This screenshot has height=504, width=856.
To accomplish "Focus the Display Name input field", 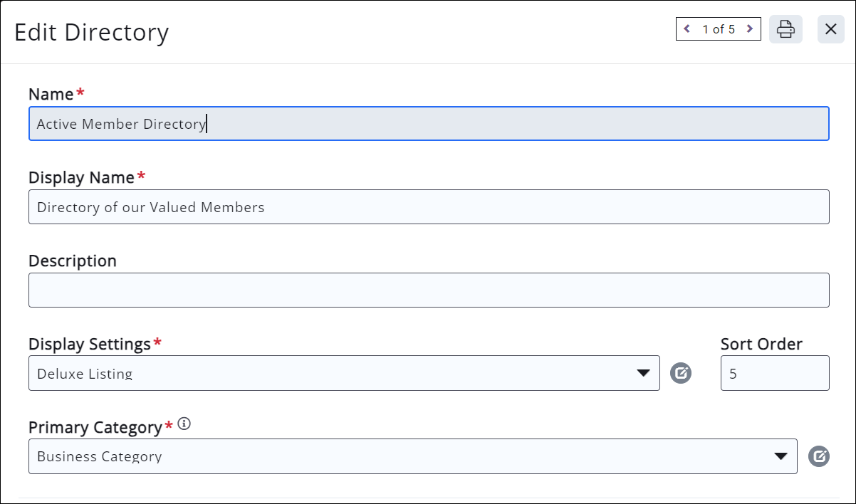I will (429, 207).
